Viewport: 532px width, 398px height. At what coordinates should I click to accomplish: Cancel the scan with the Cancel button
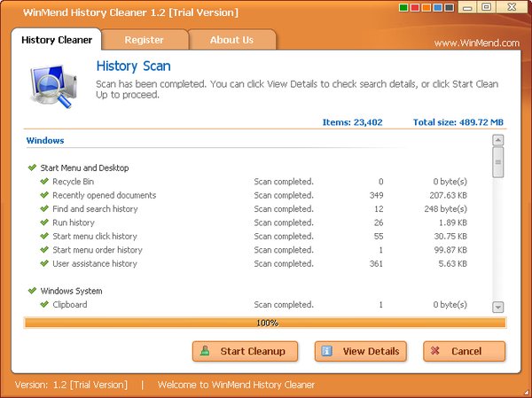(x=464, y=351)
